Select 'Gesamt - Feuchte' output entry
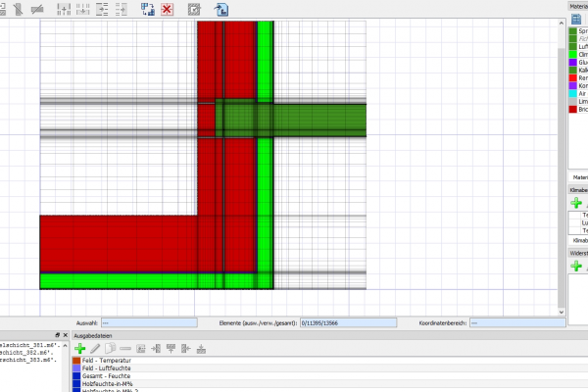This screenshot has width=588, height=392. click(x=109, y=376)
